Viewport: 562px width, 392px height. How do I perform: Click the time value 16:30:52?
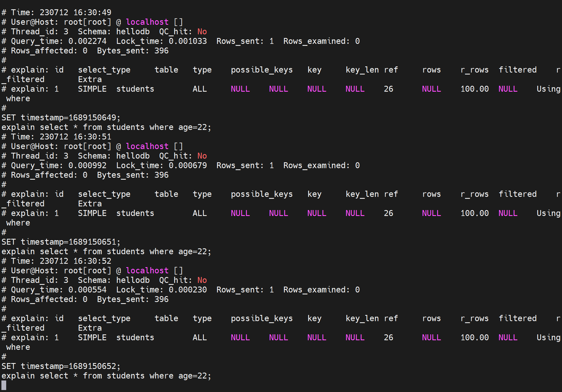[92, 261]
